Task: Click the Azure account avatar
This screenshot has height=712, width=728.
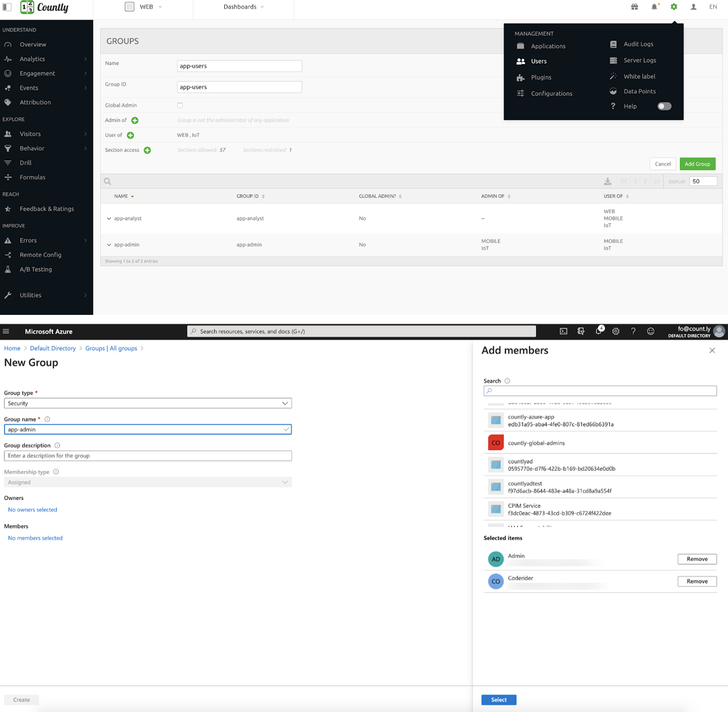Action: pyautogui.click(x=719, y=331)
